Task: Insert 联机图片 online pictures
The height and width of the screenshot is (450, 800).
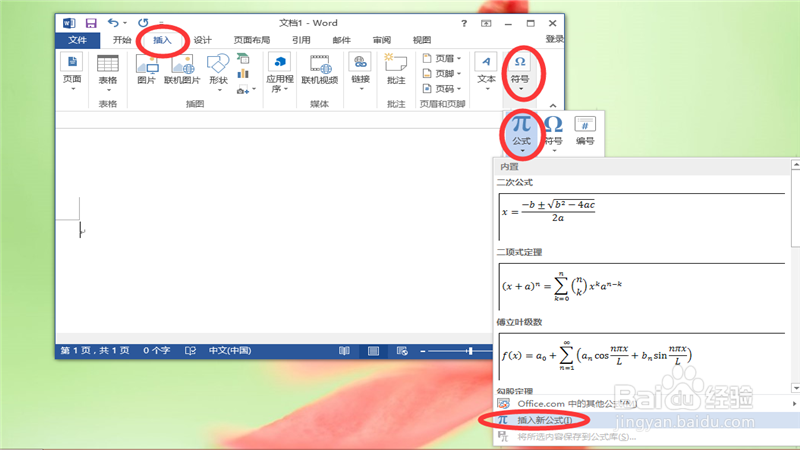Action: [x=182, y=69]
